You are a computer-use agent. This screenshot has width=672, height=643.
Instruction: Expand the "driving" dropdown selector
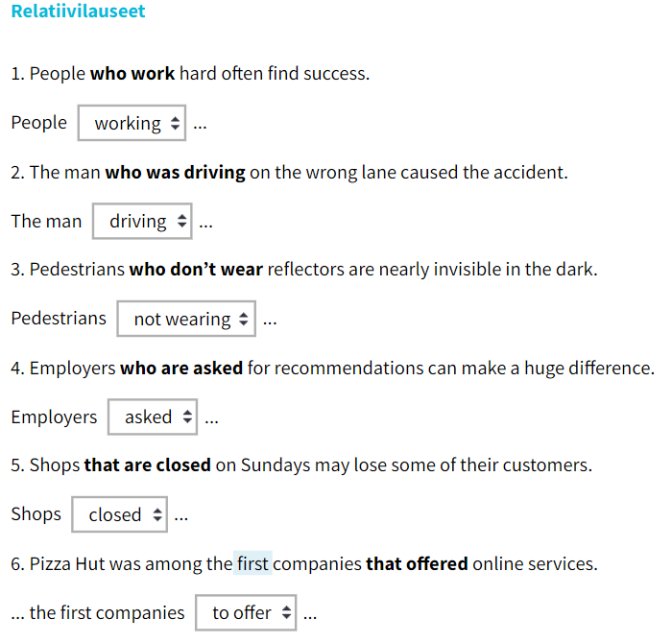tap(142, 222)
